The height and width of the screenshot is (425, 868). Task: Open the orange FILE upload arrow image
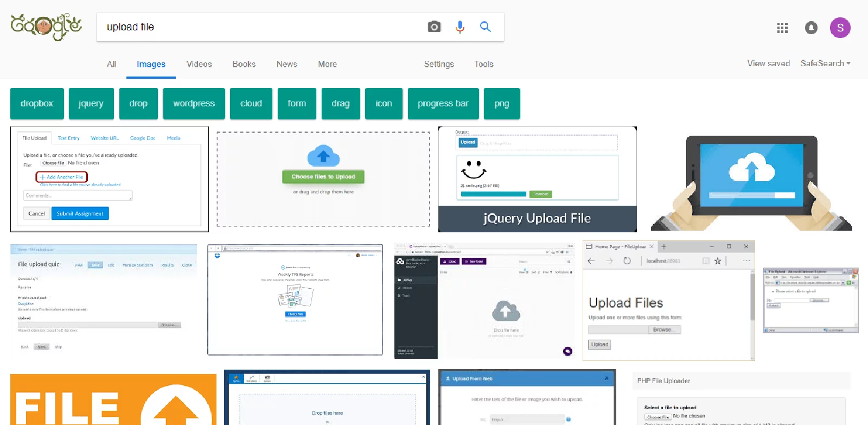(113, 399)
